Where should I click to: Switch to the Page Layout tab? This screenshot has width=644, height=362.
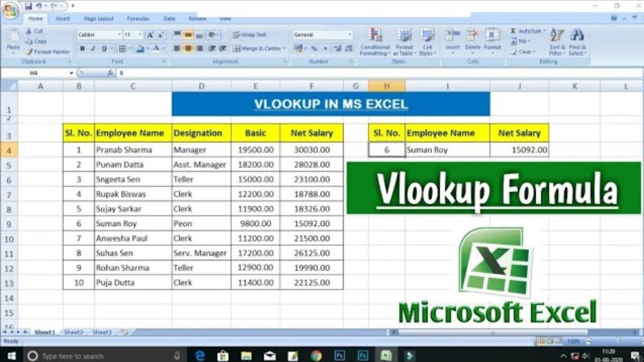coord(99,19)
